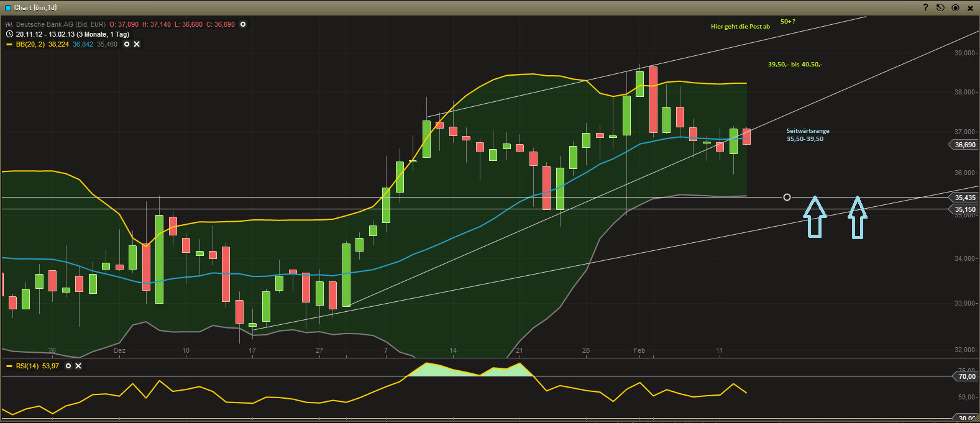Click the yellow RSI(14) color line swatch
Viewport: 980px width, 423px height.
click(9, 366)
